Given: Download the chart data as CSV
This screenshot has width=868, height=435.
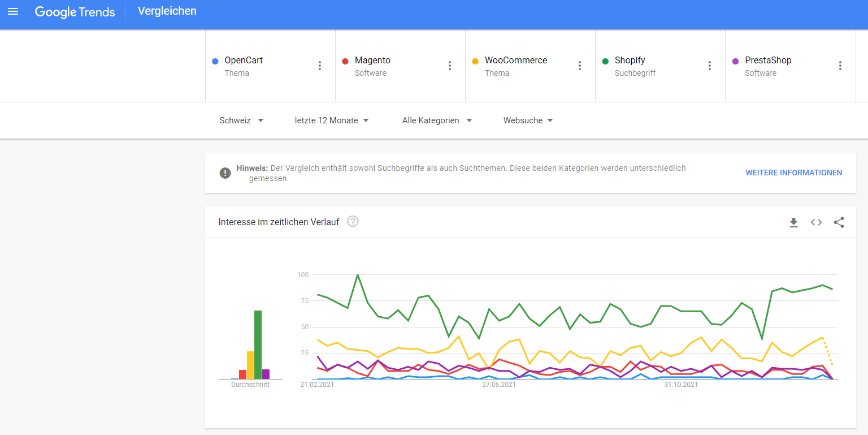Looking at the screenshot, I should pyautogui.click(x=793, y=222).
